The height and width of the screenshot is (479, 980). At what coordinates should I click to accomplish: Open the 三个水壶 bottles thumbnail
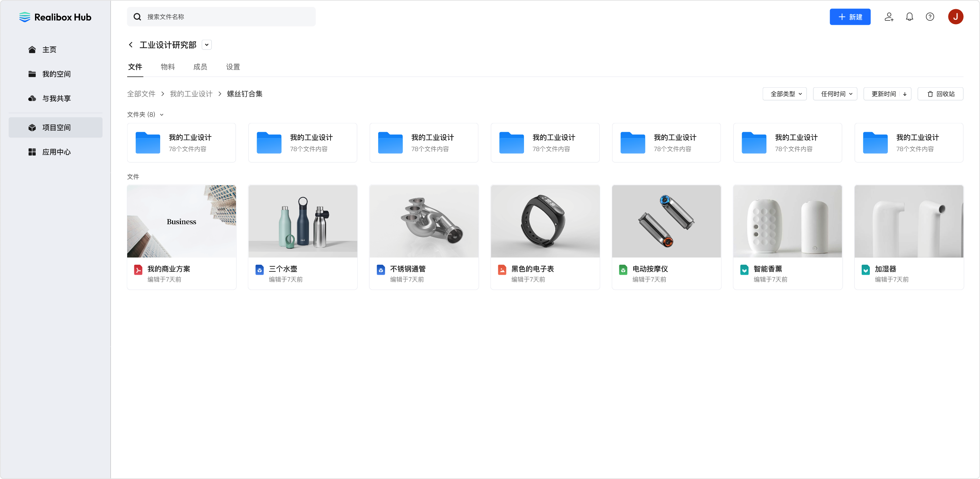point(303,221)
